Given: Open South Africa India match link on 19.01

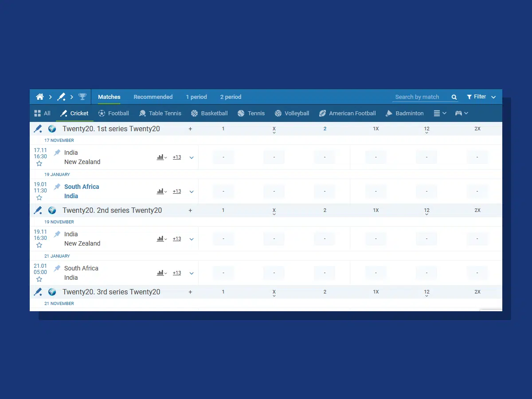Looking at the screenshot, I should (x=82, y=191).
